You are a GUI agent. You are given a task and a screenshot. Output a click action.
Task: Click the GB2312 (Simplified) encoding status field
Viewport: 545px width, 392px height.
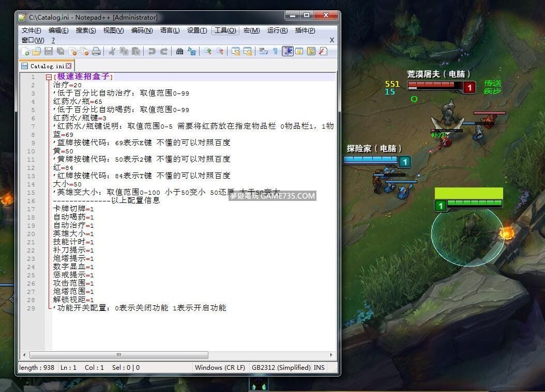[281, 367]
